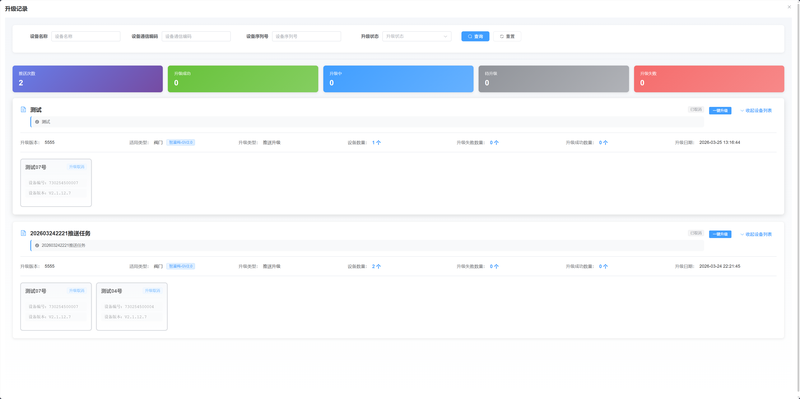800x399 pixels.
Task: Open 测试07号 card in 202603242221推送任务
Action: 56,307
